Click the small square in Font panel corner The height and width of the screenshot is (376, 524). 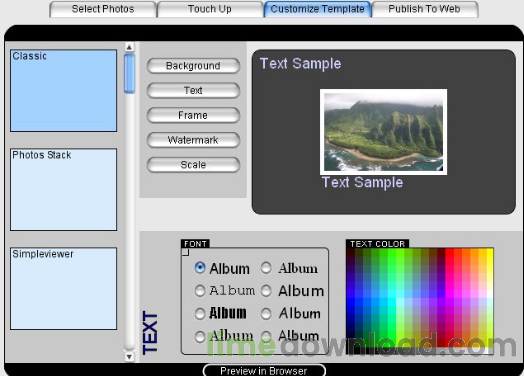point(185,252)
